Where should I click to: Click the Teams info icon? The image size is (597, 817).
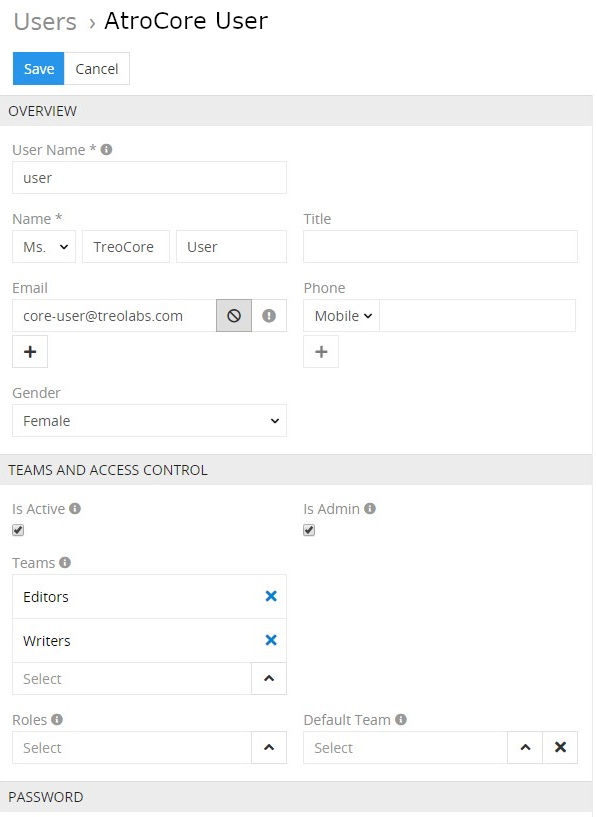65,563
